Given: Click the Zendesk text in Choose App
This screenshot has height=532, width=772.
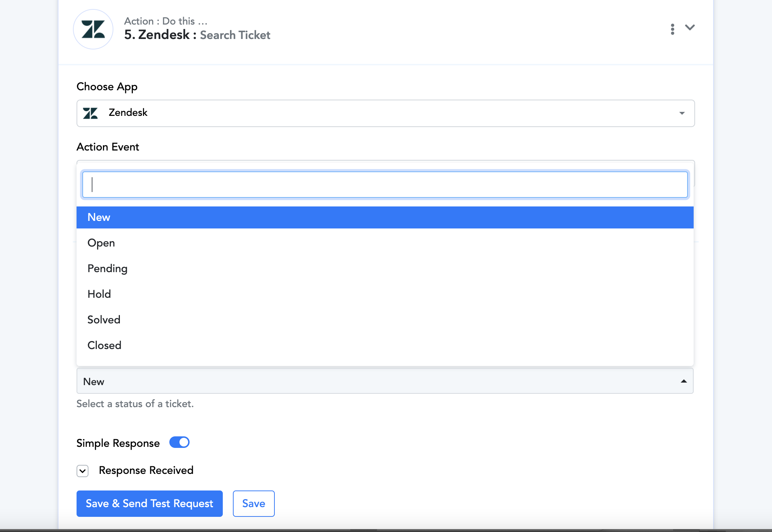Looking at the screenshot, I should point(128,113).
